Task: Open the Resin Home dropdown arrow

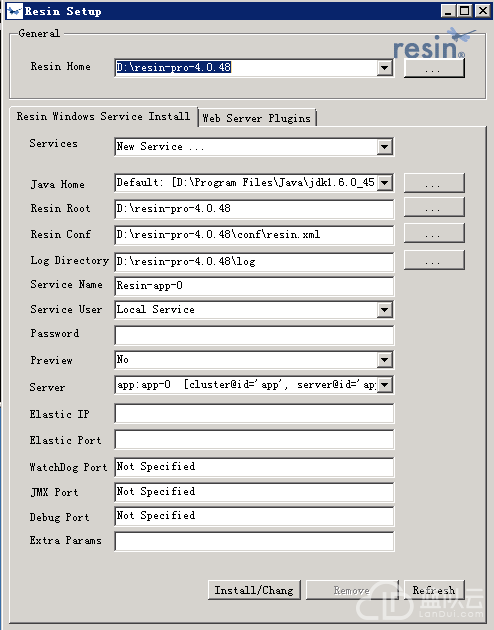Action: point(384,68)
